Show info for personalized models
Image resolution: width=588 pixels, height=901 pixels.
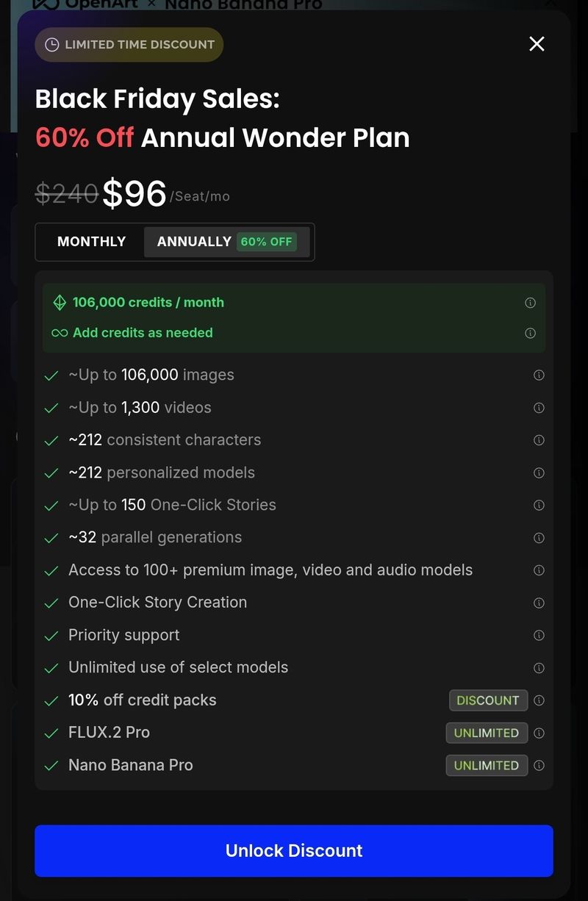point(539,473)
